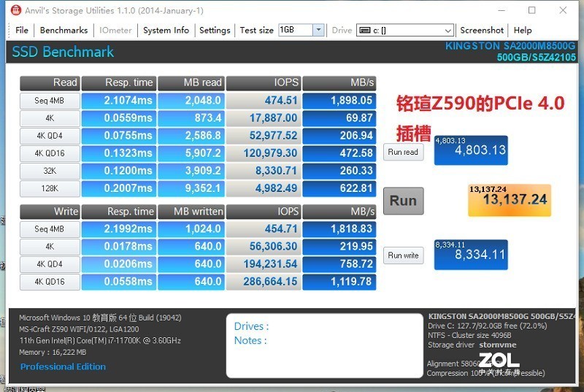Screen dimensions: 584x392
Task: Click the 4K QD16 test in Write table
Action: [50, 282]
